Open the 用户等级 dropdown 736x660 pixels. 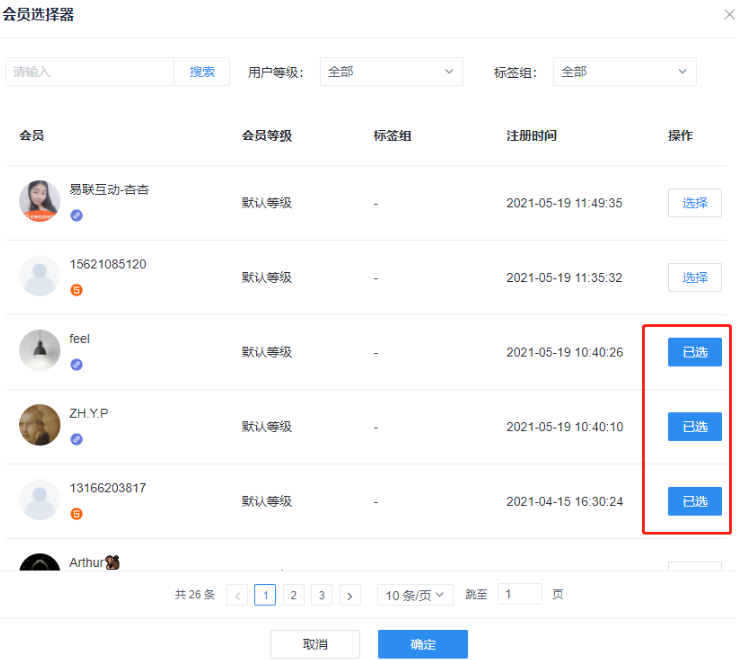tap(391, 72)
